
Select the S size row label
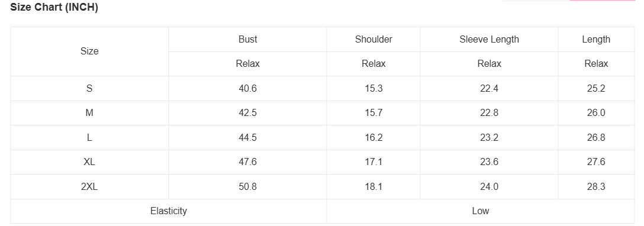89,88
